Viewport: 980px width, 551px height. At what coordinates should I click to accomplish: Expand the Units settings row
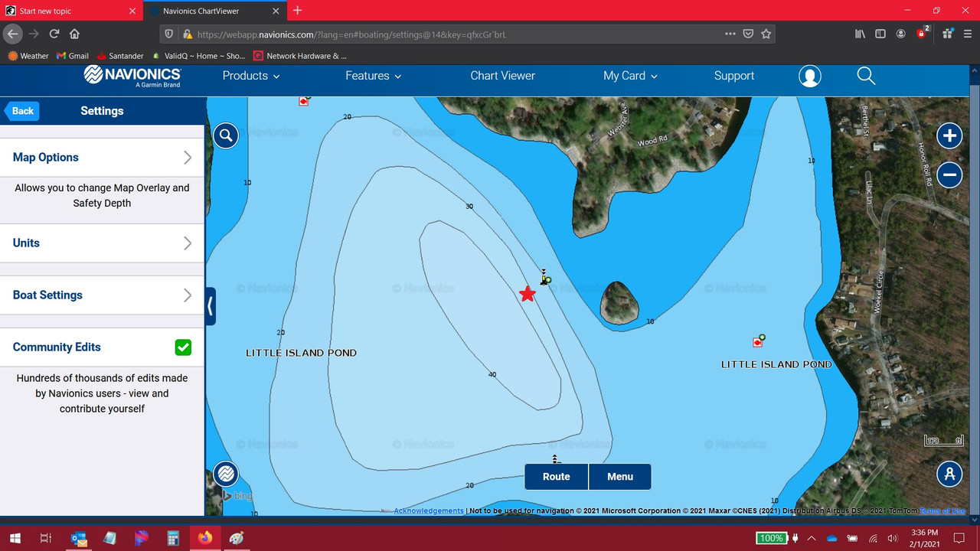(102, 243)
